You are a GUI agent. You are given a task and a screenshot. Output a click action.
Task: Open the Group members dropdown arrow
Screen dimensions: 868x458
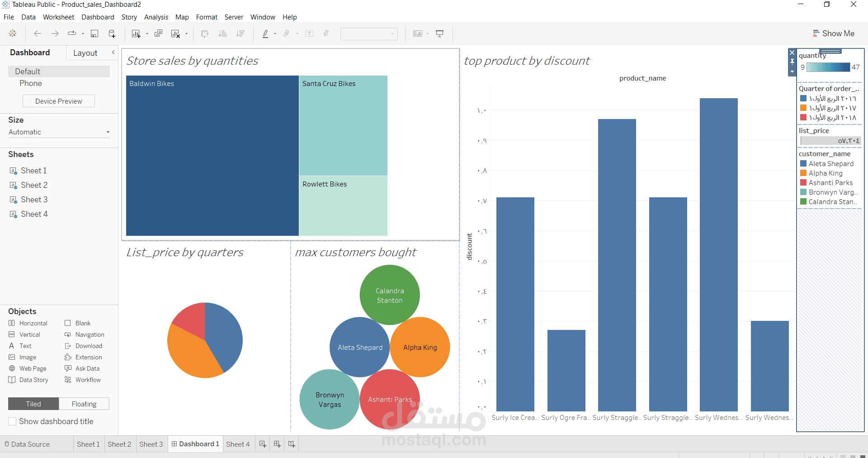click(x=297, y=33)
